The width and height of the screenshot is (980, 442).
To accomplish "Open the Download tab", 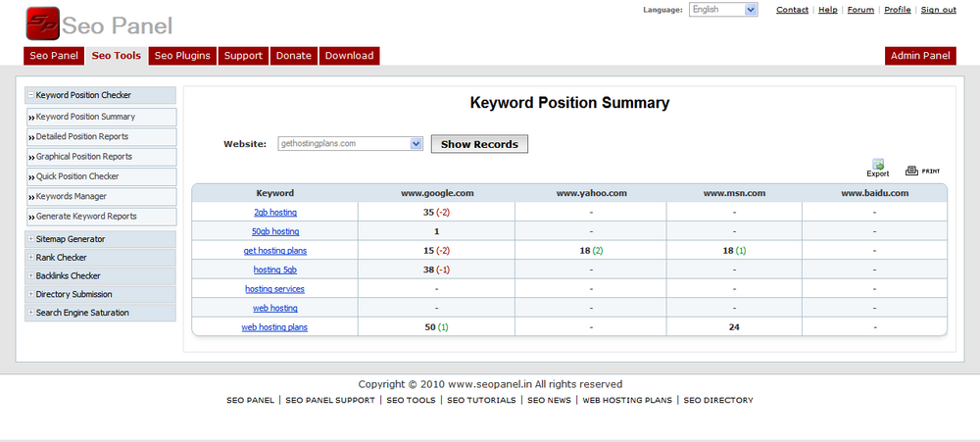I will point(350,56).
